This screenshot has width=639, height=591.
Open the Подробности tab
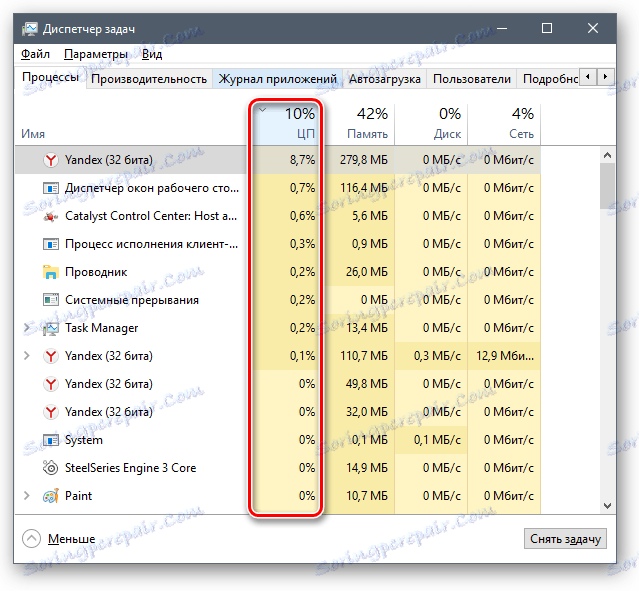(x=548, y=79)
